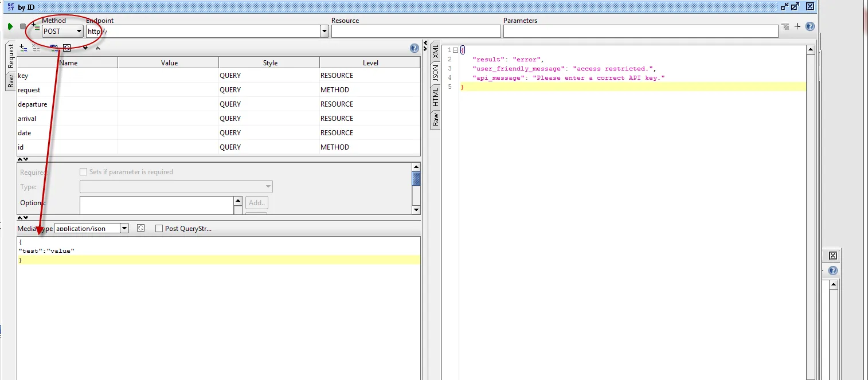
Task: Click the plus icon beside Parameters field
Action: coord(797,26)
